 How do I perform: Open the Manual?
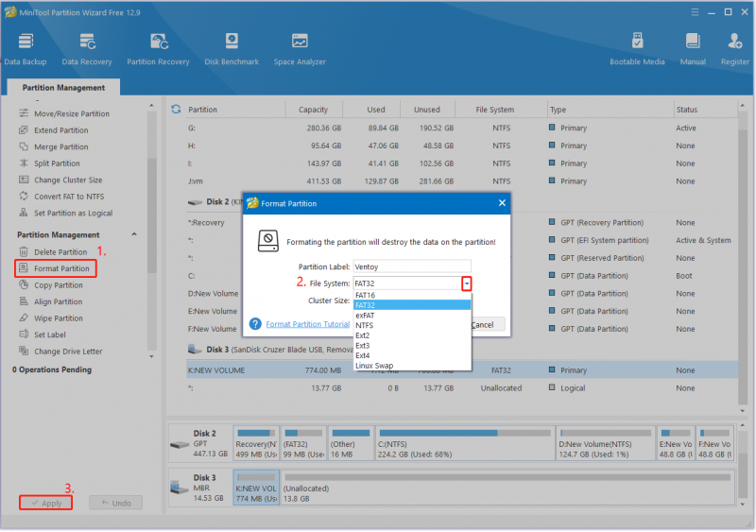pyautogui.click(x=693, y=49)
